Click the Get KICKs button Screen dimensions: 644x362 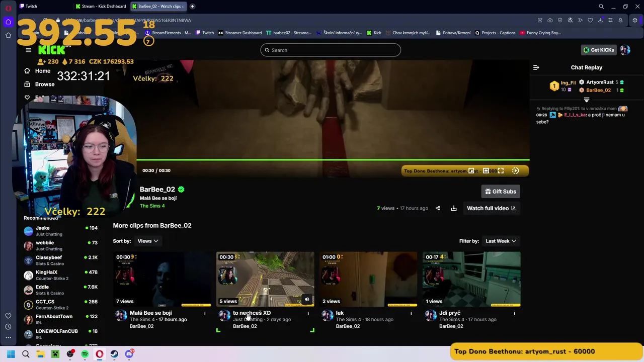click(599, 50)
